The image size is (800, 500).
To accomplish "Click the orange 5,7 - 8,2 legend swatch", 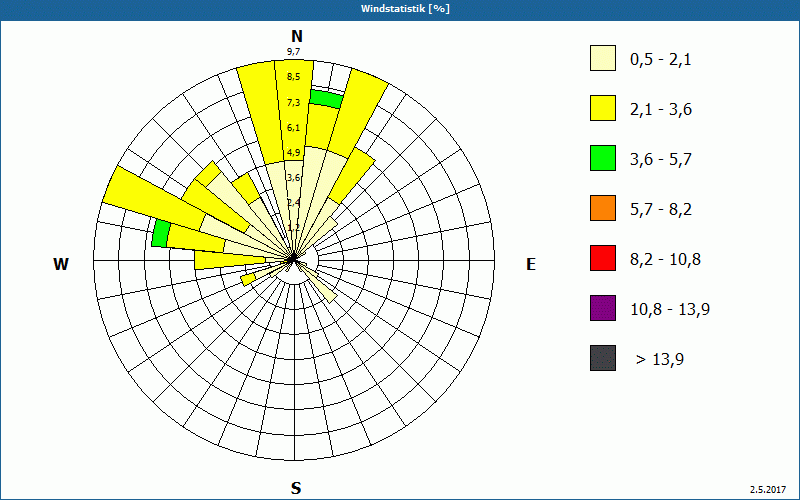I will pos(603,208).
